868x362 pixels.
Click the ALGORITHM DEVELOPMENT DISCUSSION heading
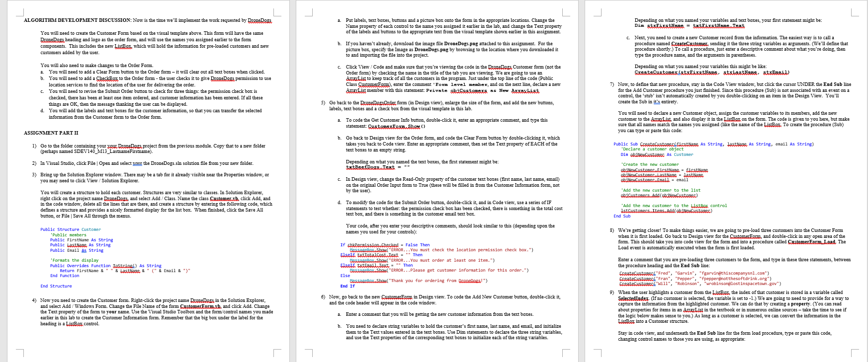tap(78, 20)
